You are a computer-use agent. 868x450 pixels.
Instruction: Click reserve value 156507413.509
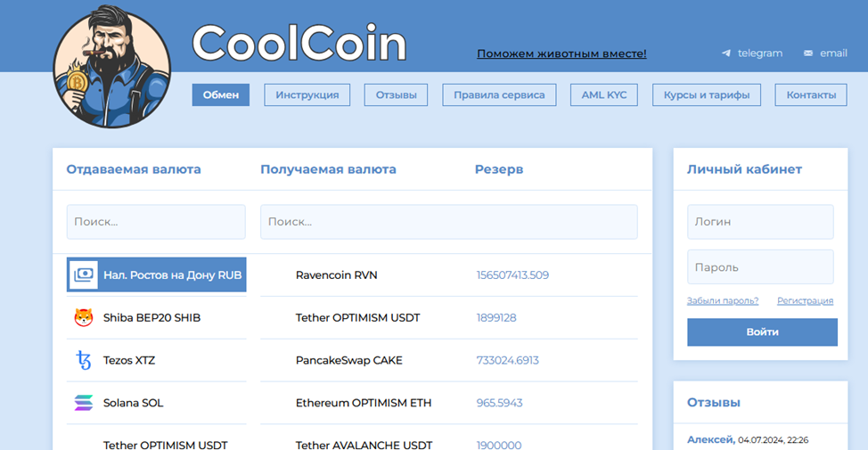512,275
